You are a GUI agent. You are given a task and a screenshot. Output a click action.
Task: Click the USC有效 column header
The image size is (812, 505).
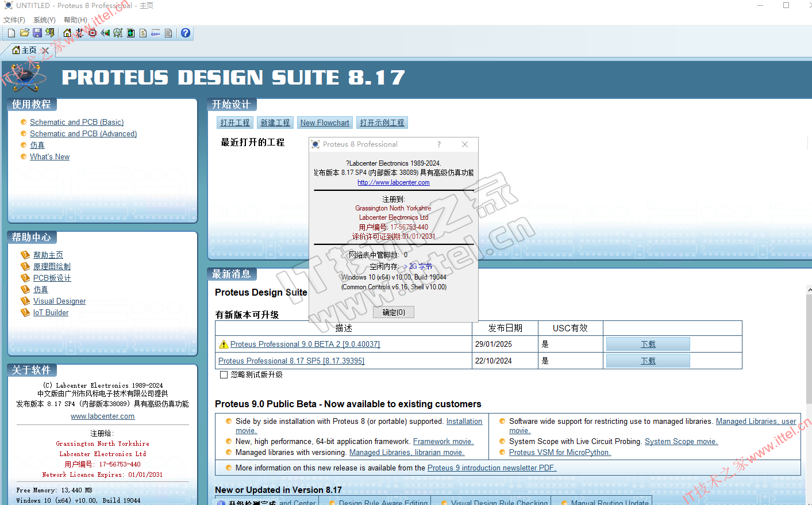(570, 328)
